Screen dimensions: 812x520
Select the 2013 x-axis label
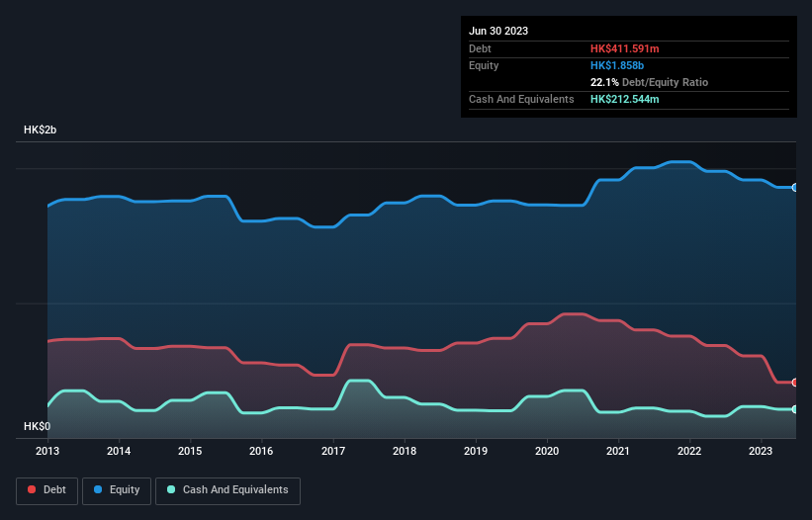click(x=48, y=451)
